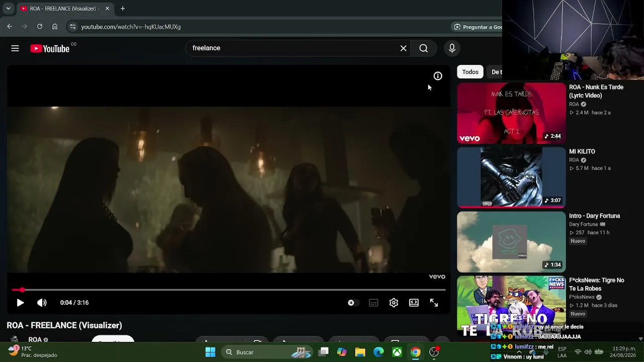Open Intro - Dary Fortuna thumbnail
Screen dimensions: 644x362
[511, 242]
